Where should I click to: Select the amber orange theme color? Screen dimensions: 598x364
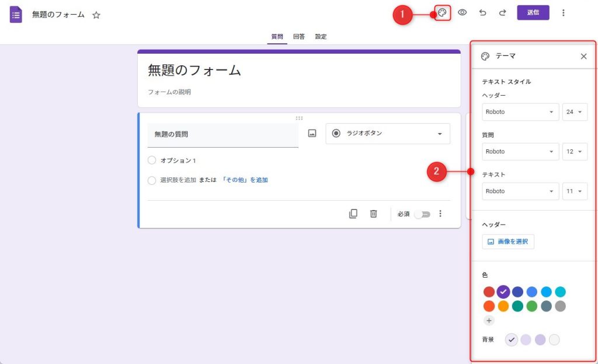click(503, 306)
